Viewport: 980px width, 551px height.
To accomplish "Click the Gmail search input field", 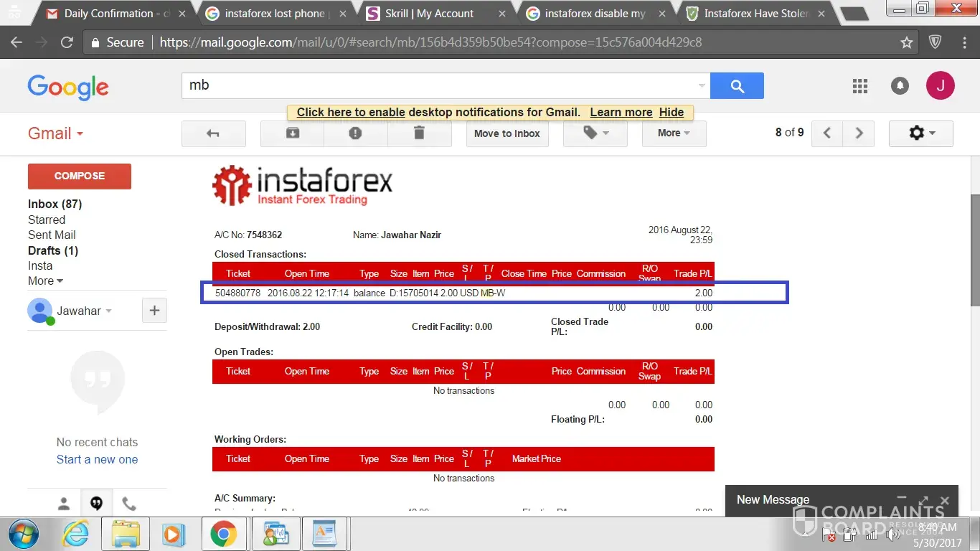I will (438, 85).
